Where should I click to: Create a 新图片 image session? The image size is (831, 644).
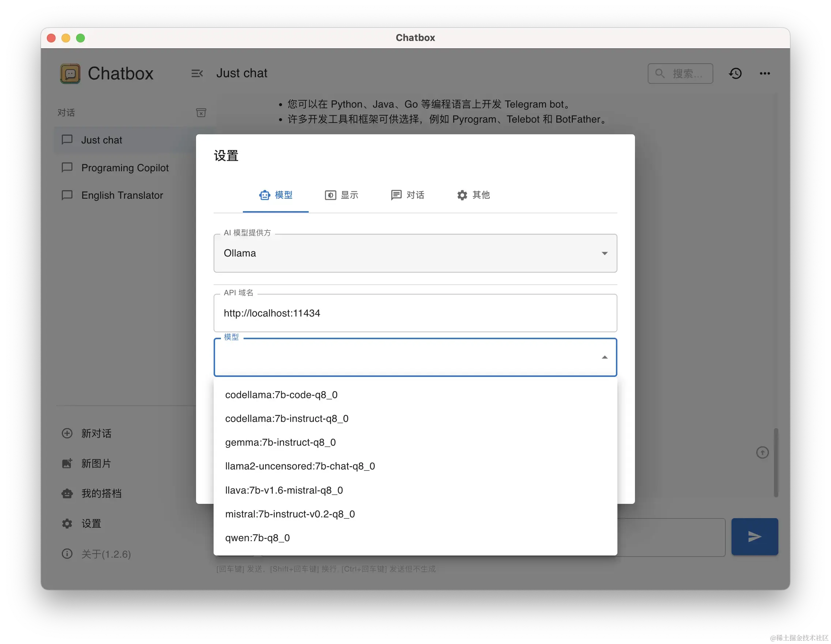pyautogui.click(x=125, y=463)
